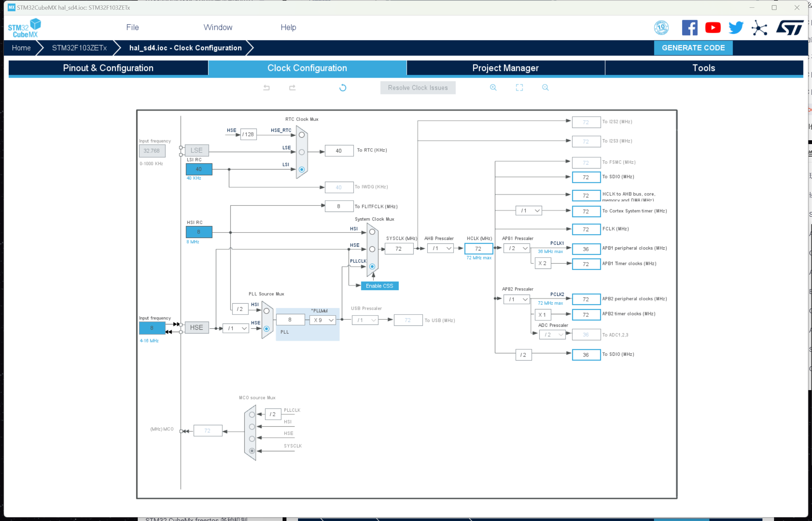Switch to Tools tab
Viewport: 812px width, 521px height.
pyautogui.click(x=704, y=68)
